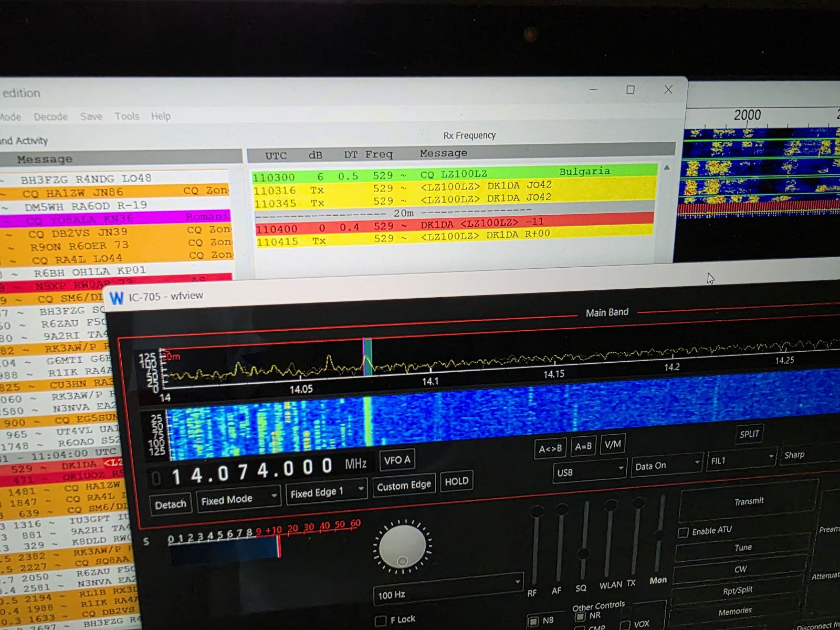This screenshot has width=840, height=630.
Task: Click the VFO A button
Action: click(397, 460)
